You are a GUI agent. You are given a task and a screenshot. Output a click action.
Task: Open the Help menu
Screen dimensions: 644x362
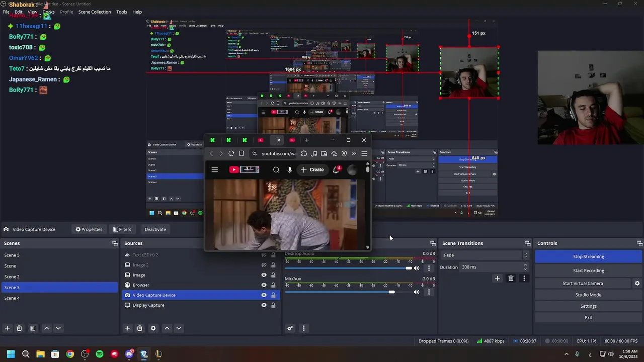(x=137, y=12)
